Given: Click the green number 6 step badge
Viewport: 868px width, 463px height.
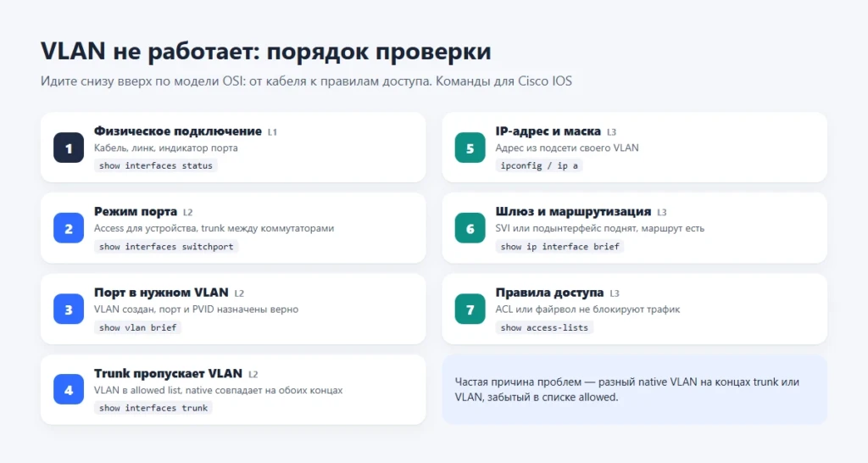Looking at the screenshot, I should click(x=470, y=228).
